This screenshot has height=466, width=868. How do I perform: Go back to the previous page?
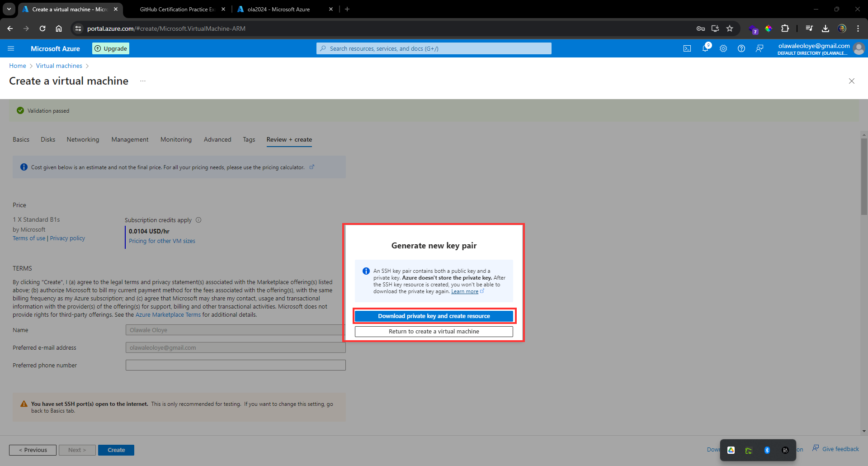[10, 29]
